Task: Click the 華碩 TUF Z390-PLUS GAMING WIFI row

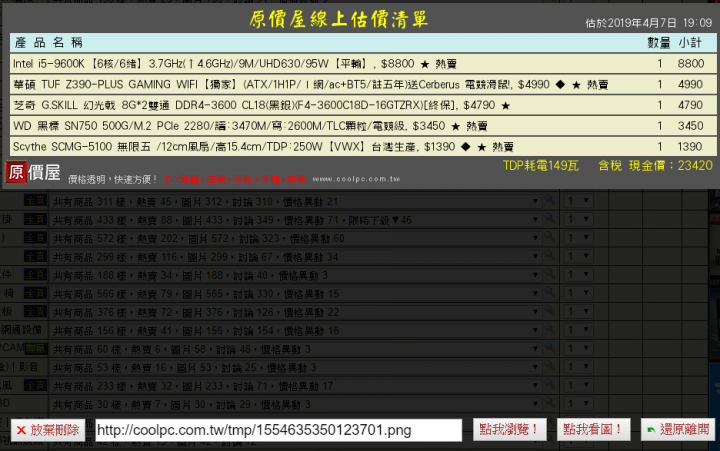Action: 363,84
